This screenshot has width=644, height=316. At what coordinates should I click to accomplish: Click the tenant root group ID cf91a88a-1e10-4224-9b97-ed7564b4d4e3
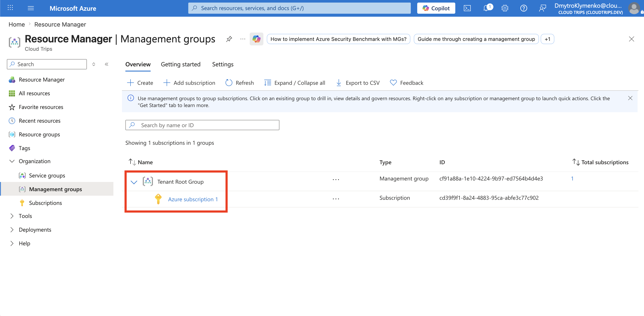491,179
